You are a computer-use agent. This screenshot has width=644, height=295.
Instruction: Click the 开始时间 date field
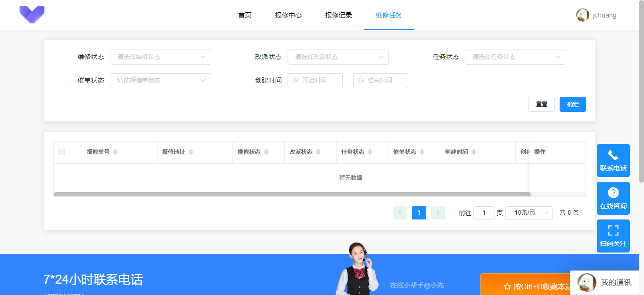[315, 81]
